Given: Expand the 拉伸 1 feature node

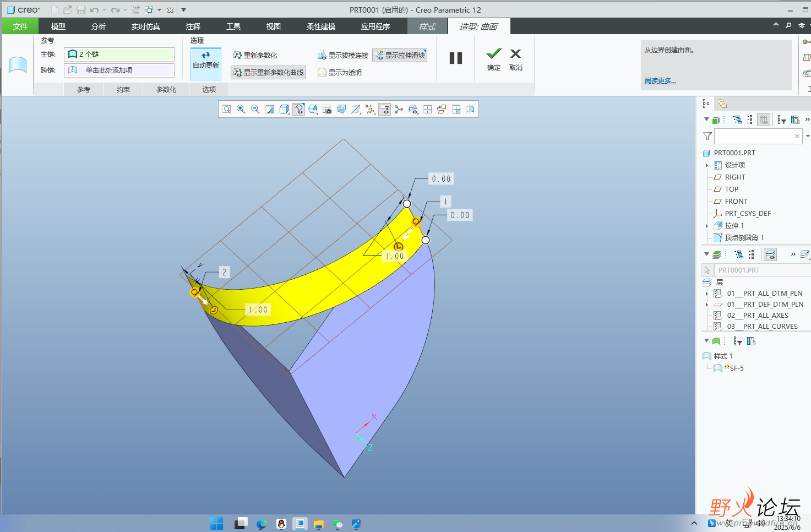Looking at the screenshot, I should 707,226.
